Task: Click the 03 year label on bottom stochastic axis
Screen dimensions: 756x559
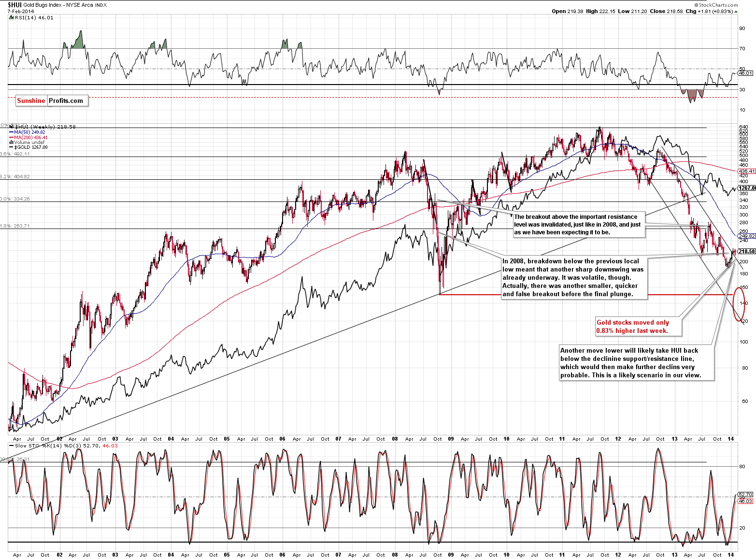Action: [115, 555]
